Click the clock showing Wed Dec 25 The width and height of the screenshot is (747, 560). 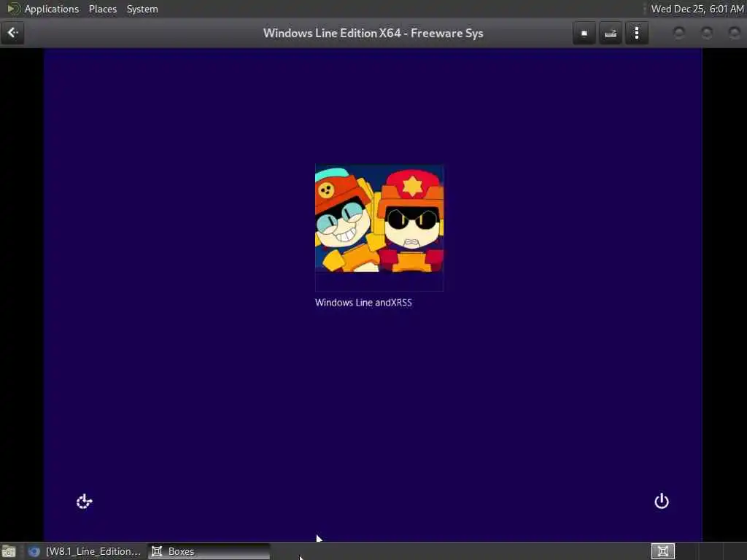pyautogui.click(x=697, y=9)
